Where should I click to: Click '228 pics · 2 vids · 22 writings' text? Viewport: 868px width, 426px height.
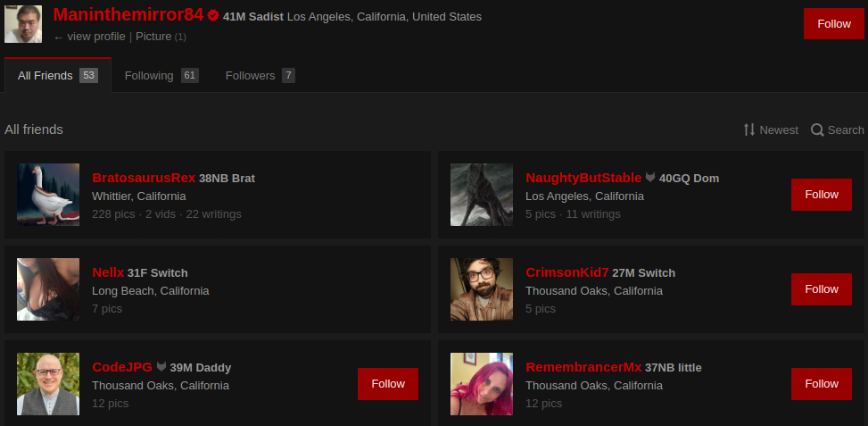tap(167, 213)
